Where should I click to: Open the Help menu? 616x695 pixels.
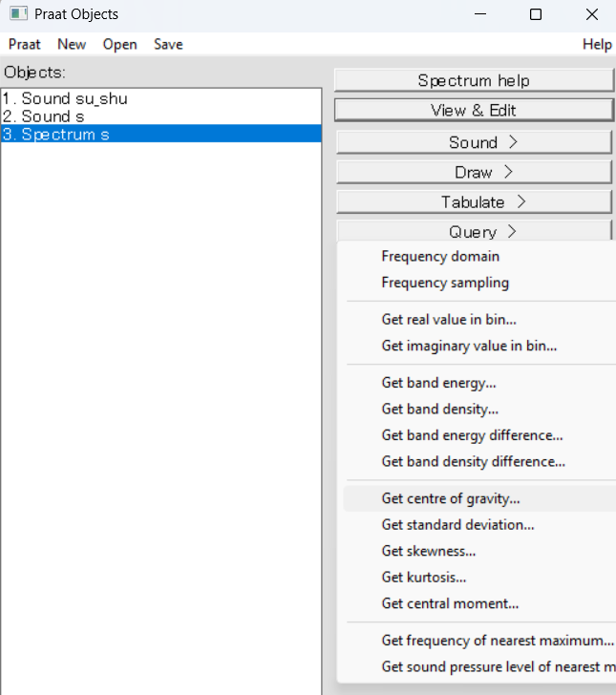597,44
